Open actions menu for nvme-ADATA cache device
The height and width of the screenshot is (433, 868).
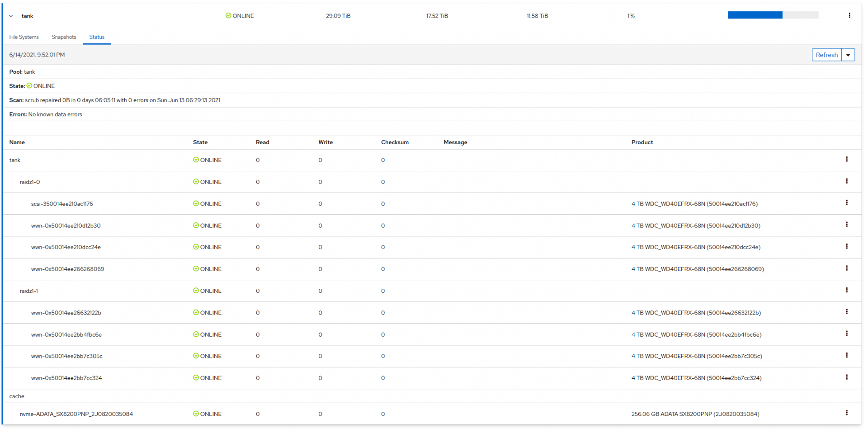tap(847, 413)
